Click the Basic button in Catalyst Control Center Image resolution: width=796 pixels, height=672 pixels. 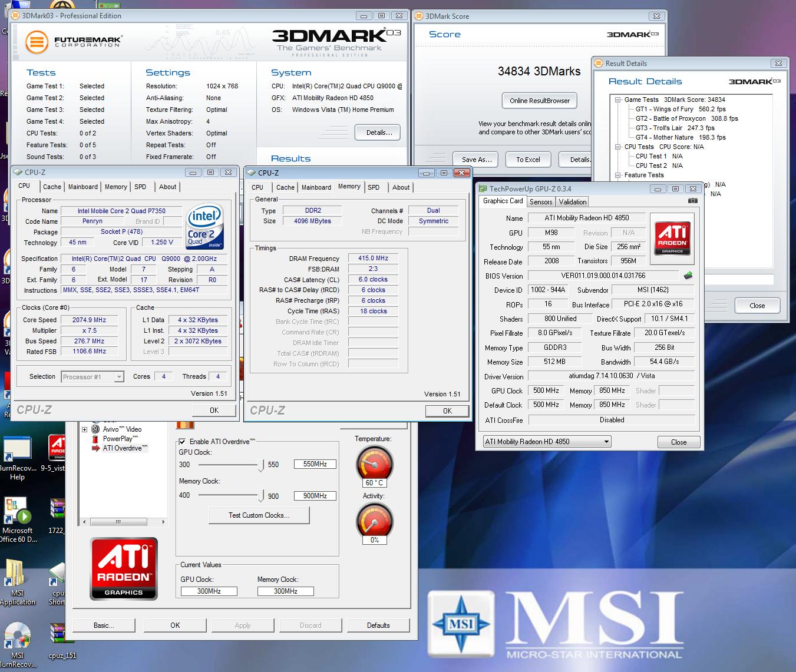pyautogui.click(x=104, y=625)
